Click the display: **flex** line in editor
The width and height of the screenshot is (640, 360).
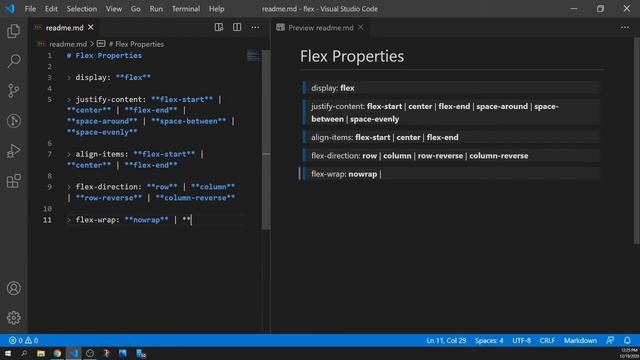(x=109, y=78)
